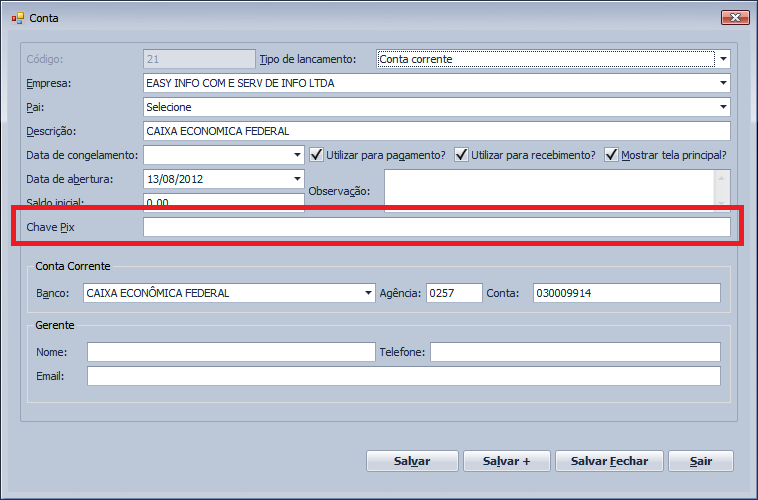The image size is (758, 500).
Task: Toggle Utilizar para recebimento checkbox
Action: point(461,155)
